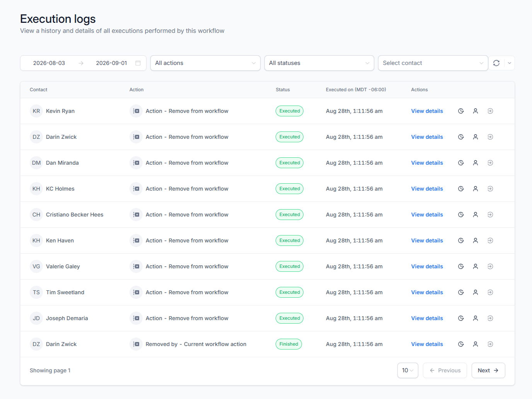The width and height of the screenshot is (532, 399).
Task: Open the All actions dropdown
Action: tap(205, 63)
